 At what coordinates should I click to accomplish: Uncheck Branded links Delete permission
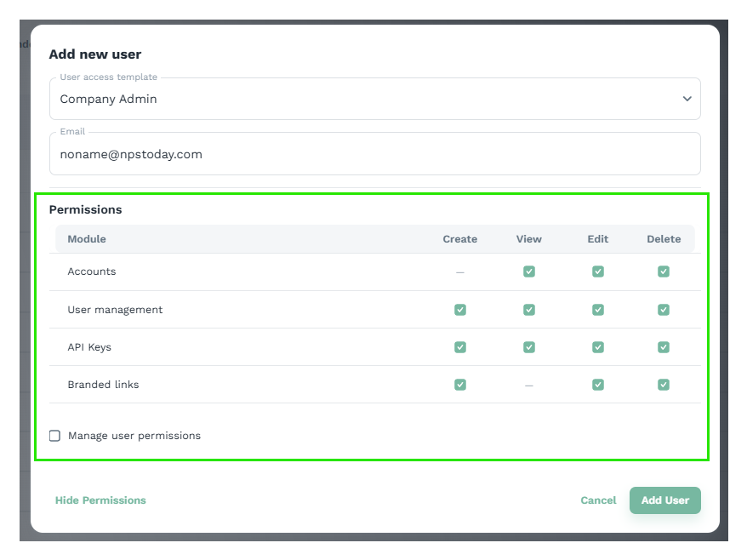(664, 385)
